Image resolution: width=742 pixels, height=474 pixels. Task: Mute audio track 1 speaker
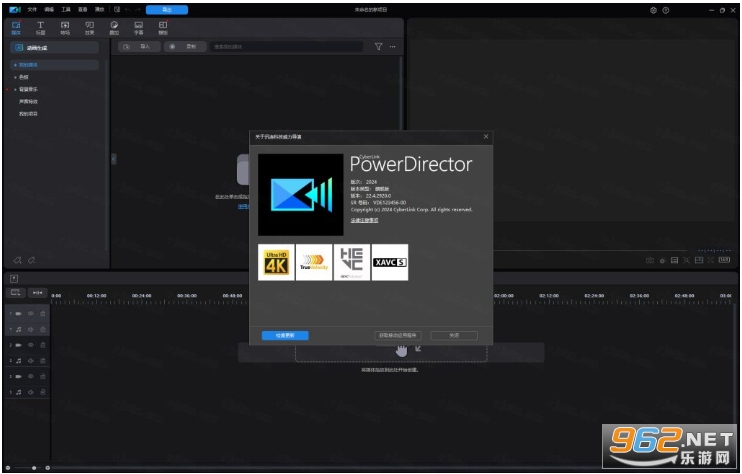pos(31,329)
